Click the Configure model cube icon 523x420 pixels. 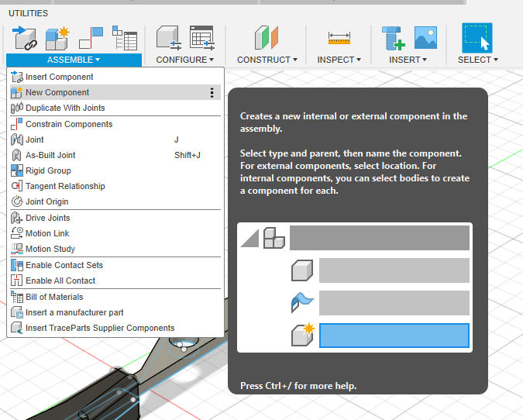(x=168, y=37)
